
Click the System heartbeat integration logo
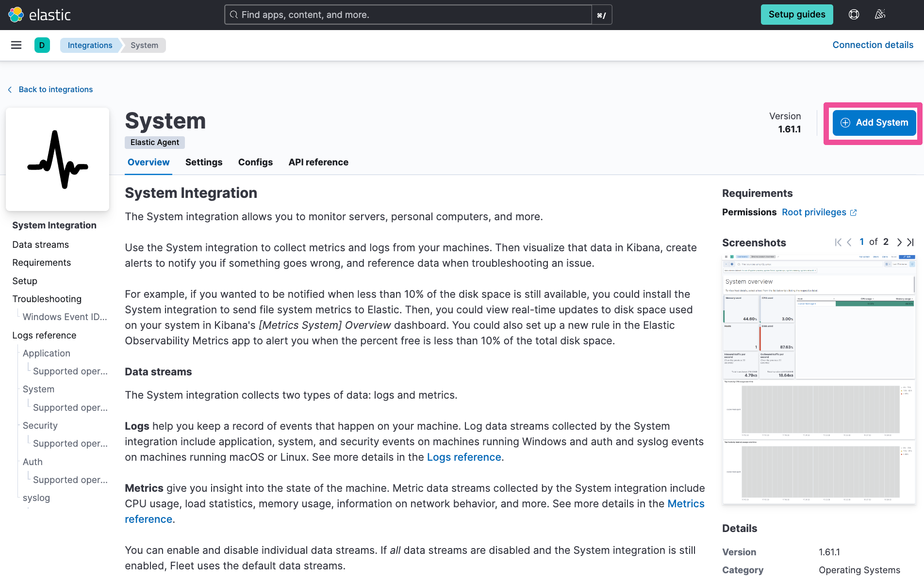coord(57,159)
